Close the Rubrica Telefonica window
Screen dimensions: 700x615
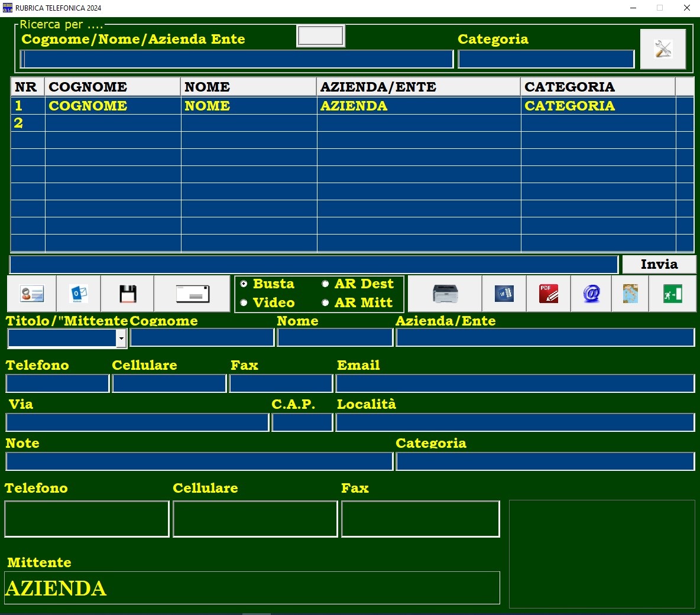[x=686, y=8]
